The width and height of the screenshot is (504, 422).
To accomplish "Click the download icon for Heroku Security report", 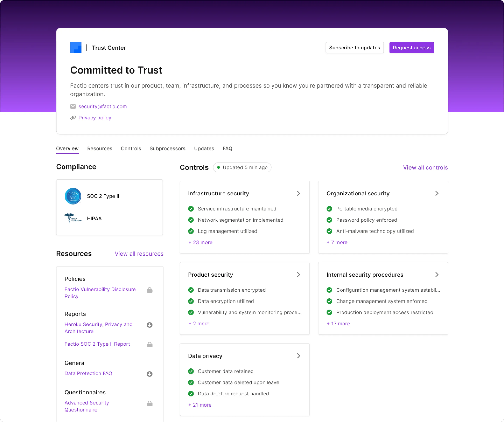I will tap(149, 325).
